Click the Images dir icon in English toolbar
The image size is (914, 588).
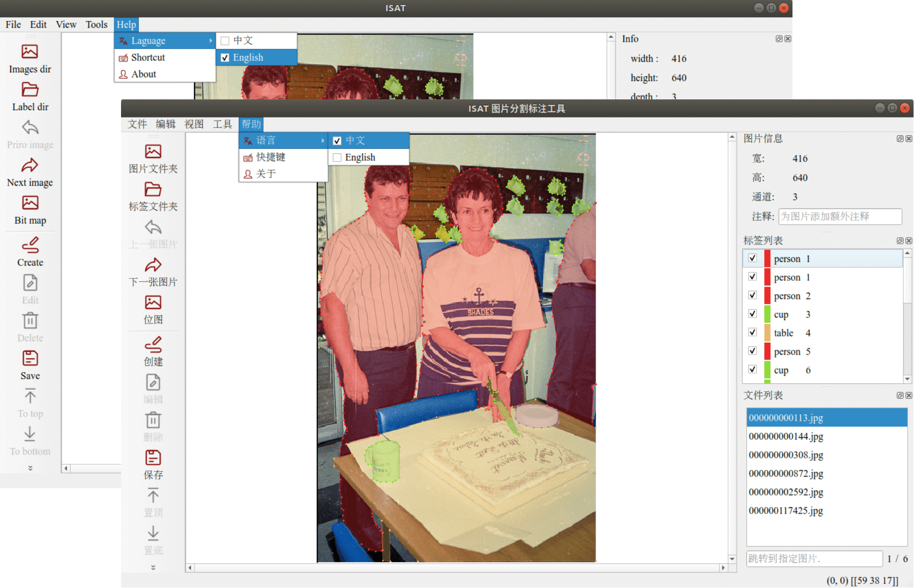[x=30, y=52]
